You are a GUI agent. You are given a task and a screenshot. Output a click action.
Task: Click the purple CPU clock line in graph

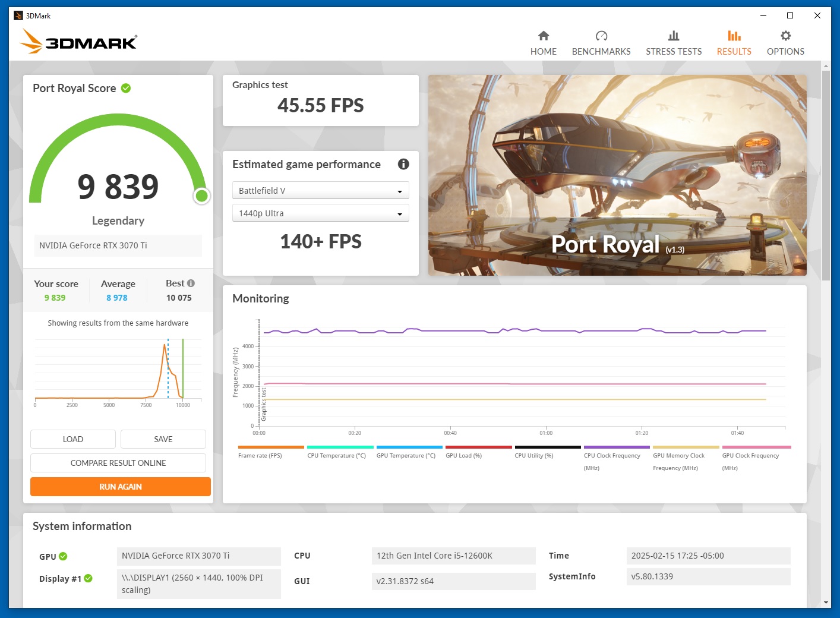pos(514,330)
